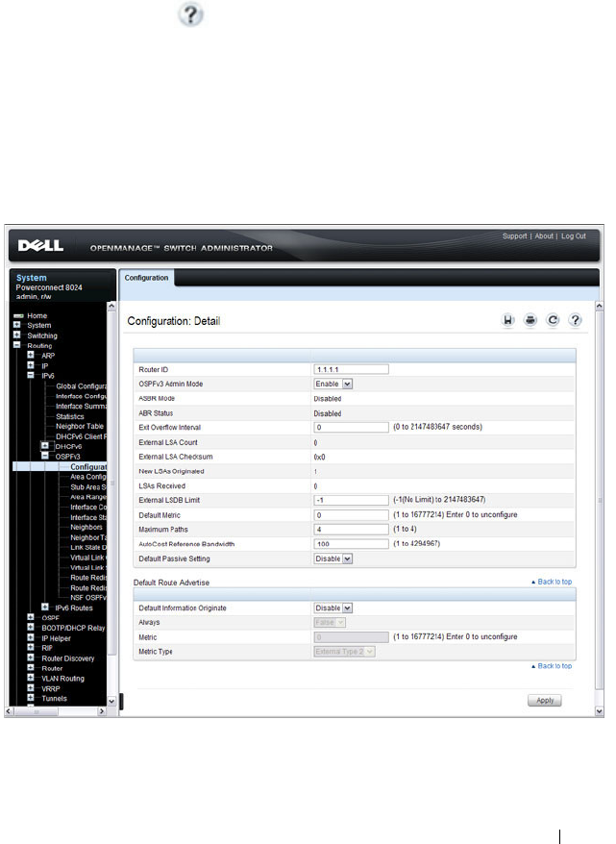The height and width of the screenshot is (844, 616).
Task: Select NSF OSPFv3 tree item
Action: pos(88,597)
